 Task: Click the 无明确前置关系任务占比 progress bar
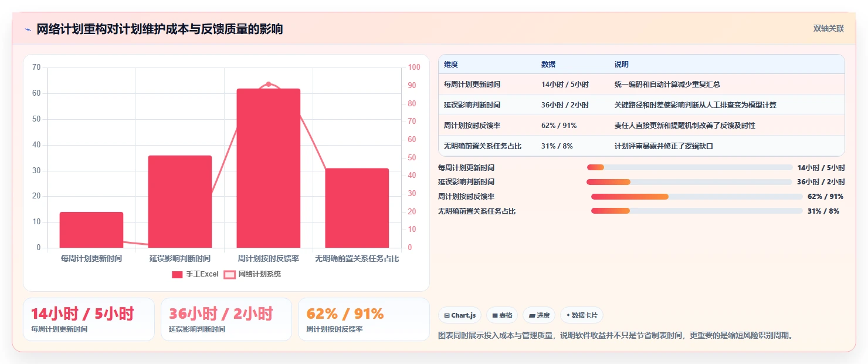tap(697, 211)
